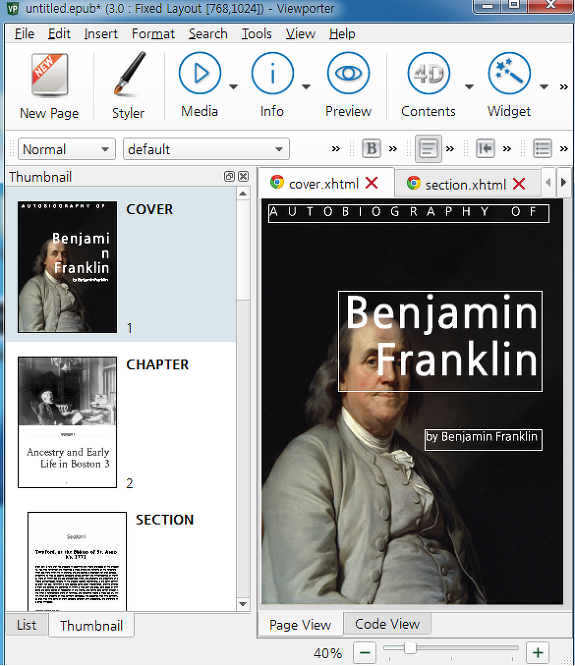Click the bullet list icon

coord(542,149)
